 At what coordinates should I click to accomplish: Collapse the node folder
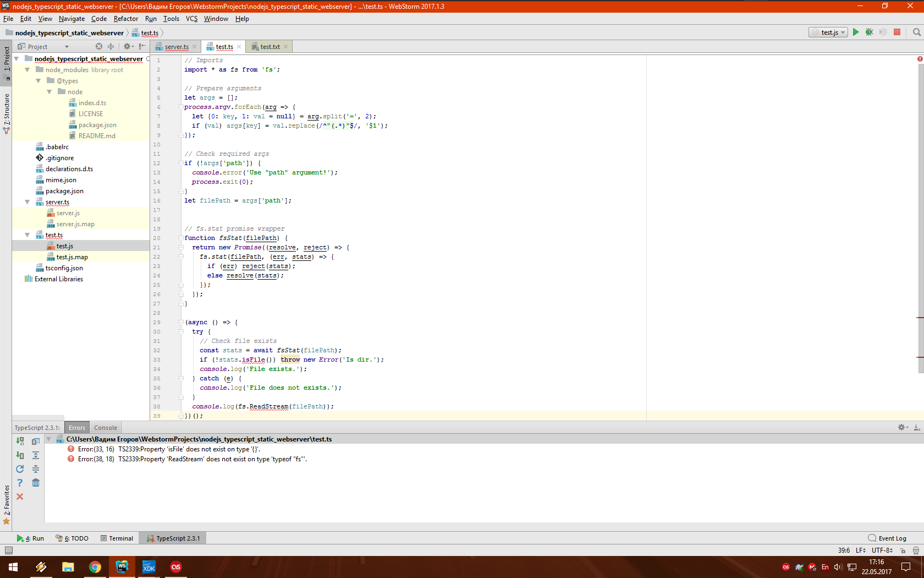[x=50, y=92]
